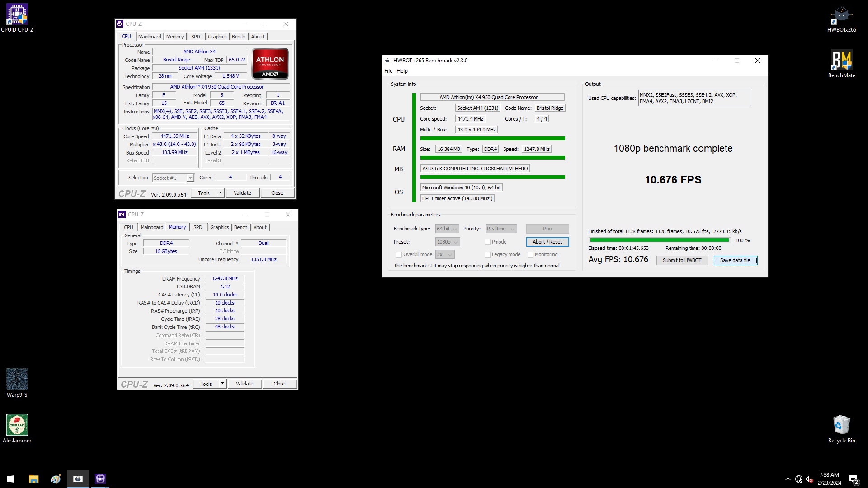Click the lower CPU-Z window title icon
Screen dimensions: 868x488
(122, 215)
